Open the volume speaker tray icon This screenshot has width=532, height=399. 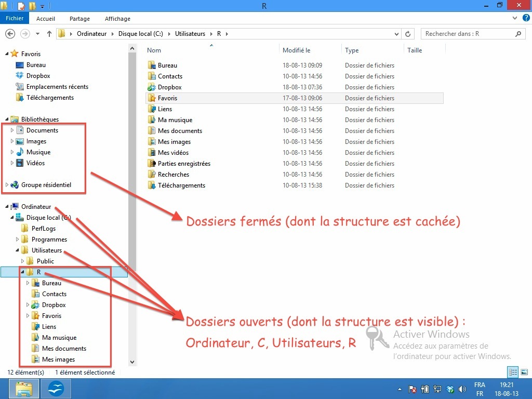tap(462, 389)
